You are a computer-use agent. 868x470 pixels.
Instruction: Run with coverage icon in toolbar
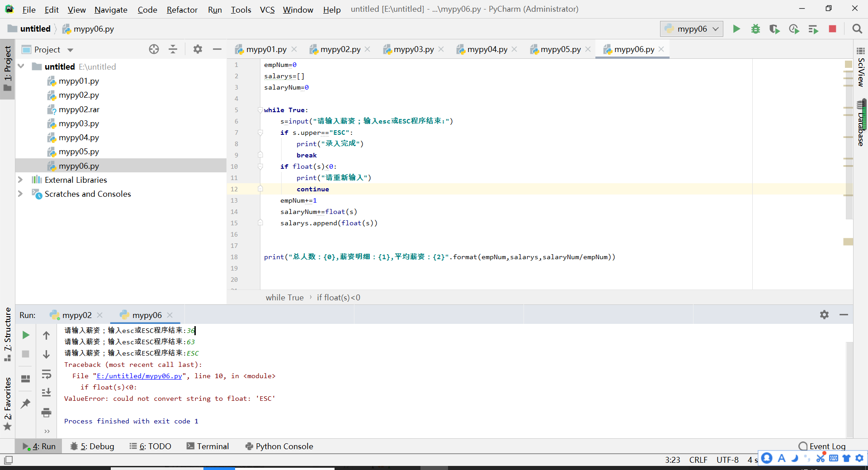(x=774, y=29)
